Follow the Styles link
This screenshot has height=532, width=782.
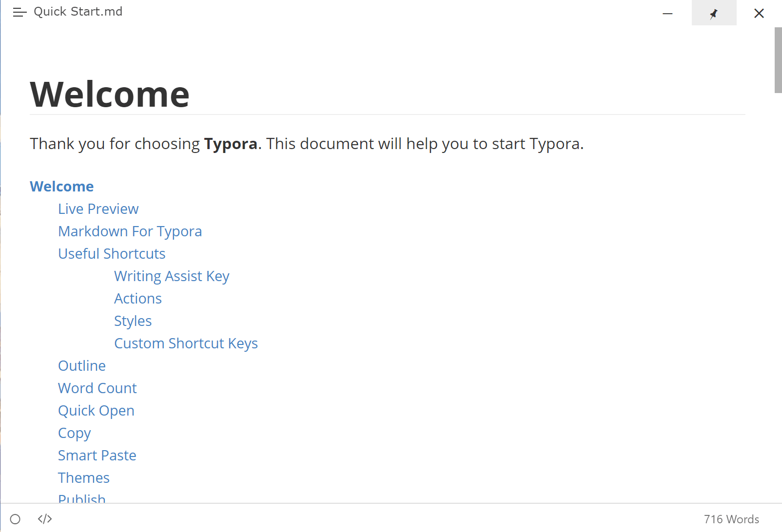[x=133, y=321]
